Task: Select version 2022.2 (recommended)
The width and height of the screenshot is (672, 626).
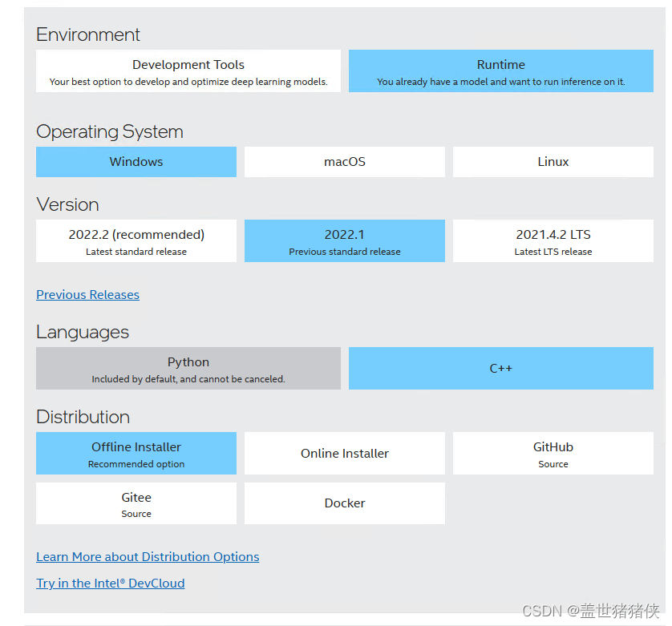Action: coord(136,240)
